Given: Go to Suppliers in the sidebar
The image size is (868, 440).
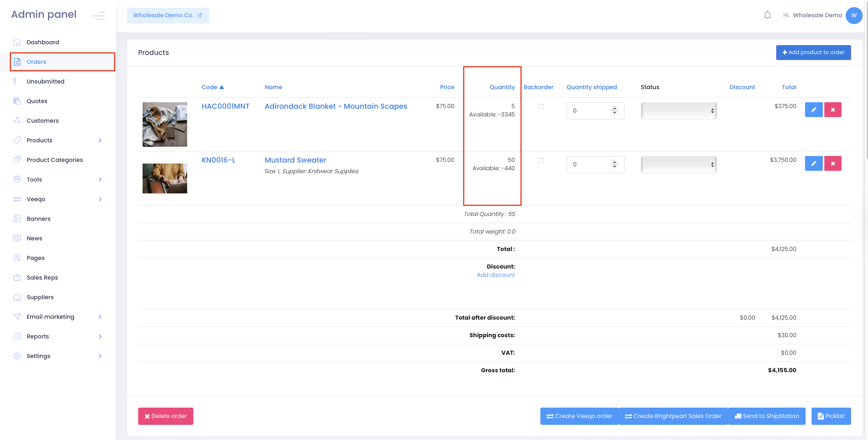Looking at the screenshot, I should (x=40, y=297).
